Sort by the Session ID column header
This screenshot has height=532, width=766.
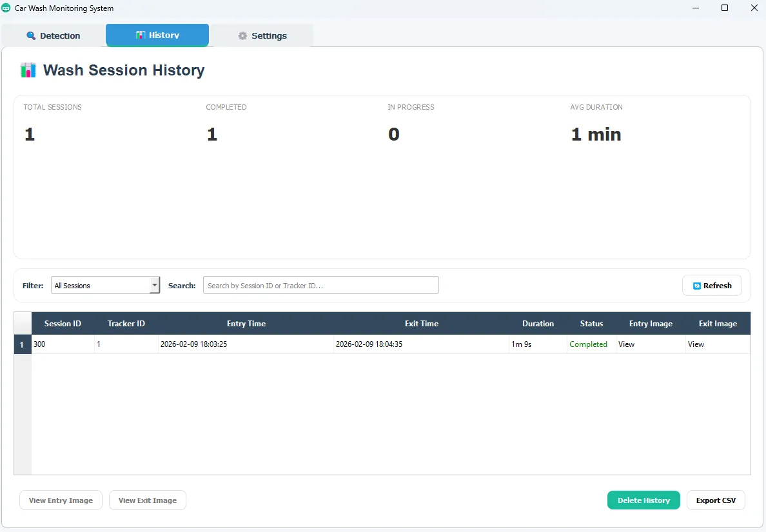click(63, 324)
